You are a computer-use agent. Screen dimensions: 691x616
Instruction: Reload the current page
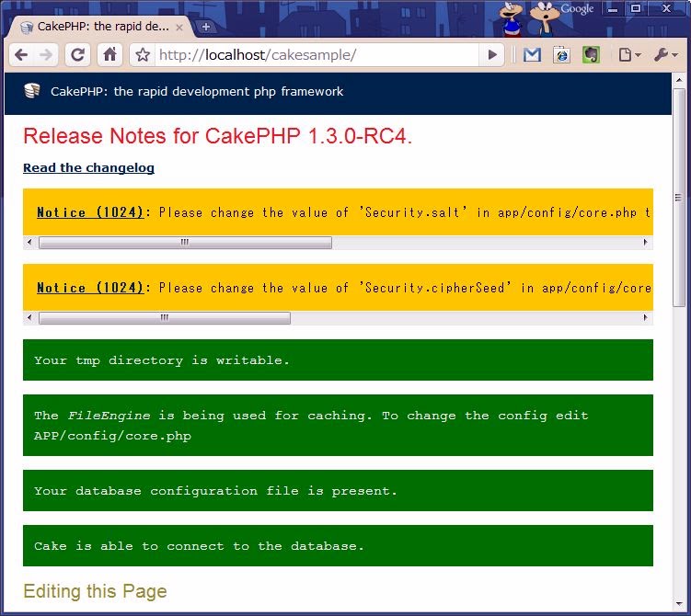point(78,55)
